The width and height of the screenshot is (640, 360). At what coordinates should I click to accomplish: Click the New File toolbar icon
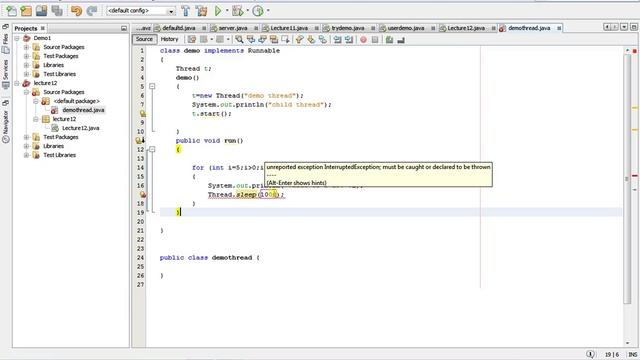tap(11, 11)
